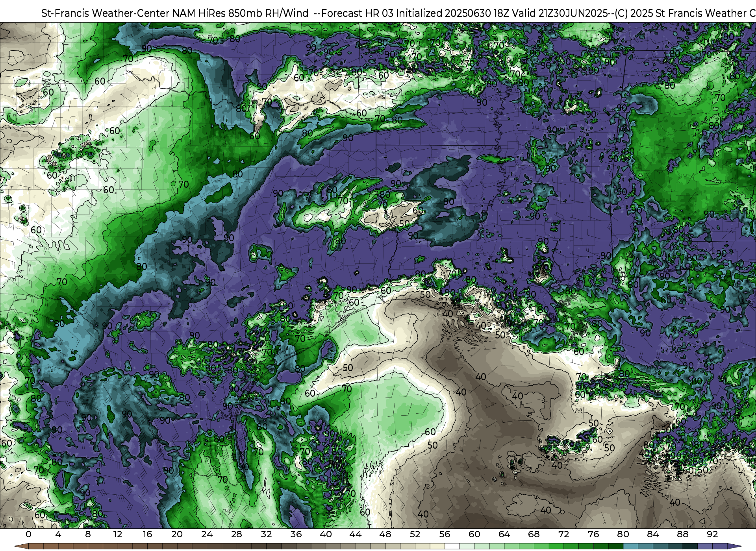Click the colorbar label "92"
Viewport: 756px width, 551px height.
[712, 534]
